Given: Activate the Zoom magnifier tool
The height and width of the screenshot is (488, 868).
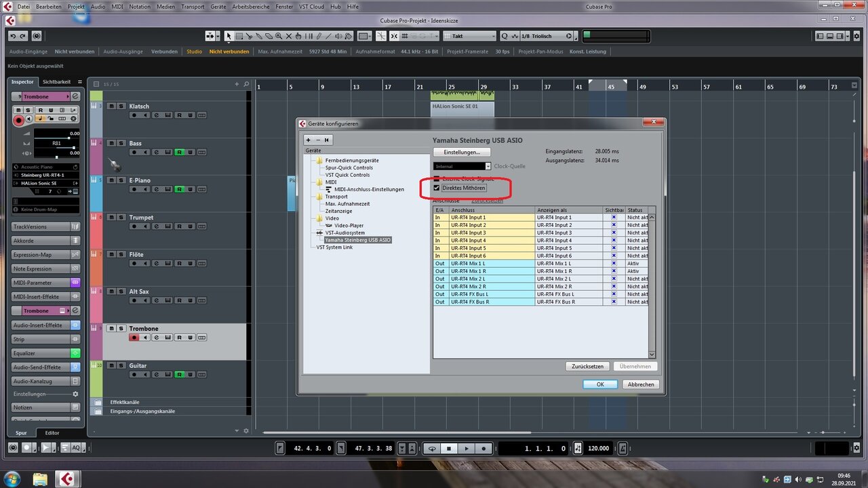Looking at the screenshot, I should tap(279, 36).
